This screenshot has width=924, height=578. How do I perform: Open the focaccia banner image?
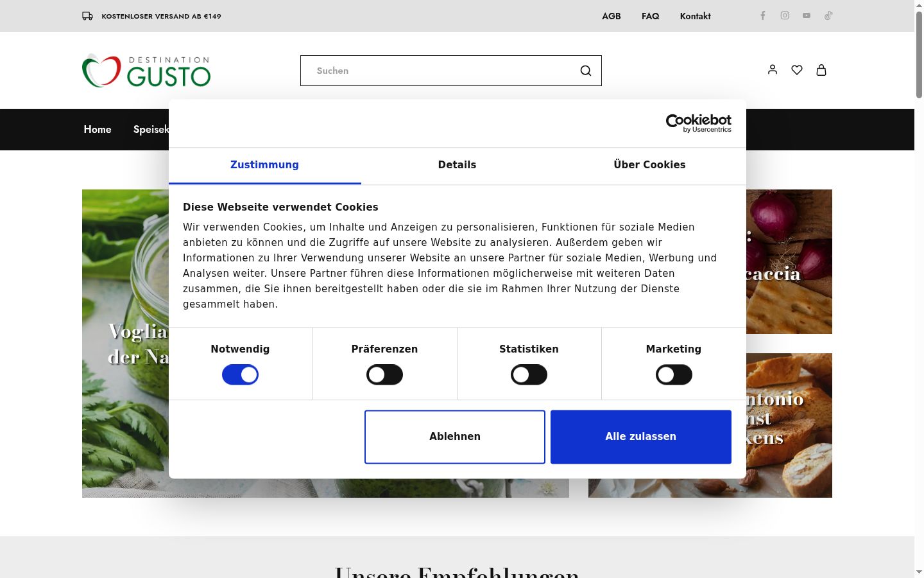tap(789, 261)
